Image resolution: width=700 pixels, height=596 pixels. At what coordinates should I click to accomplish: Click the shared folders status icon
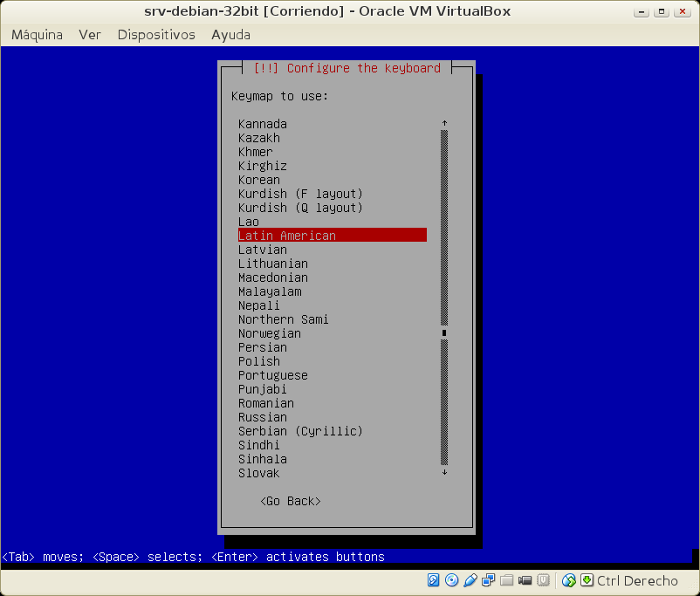click(x=506, y=580)
